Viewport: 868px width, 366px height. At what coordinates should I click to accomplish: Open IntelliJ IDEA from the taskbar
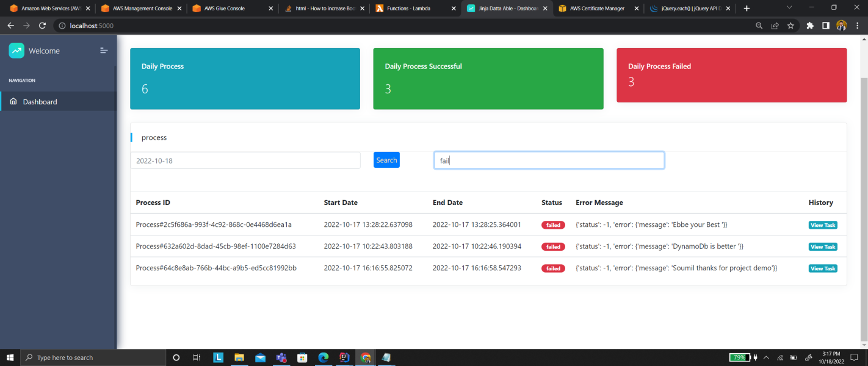coord(344,357)
